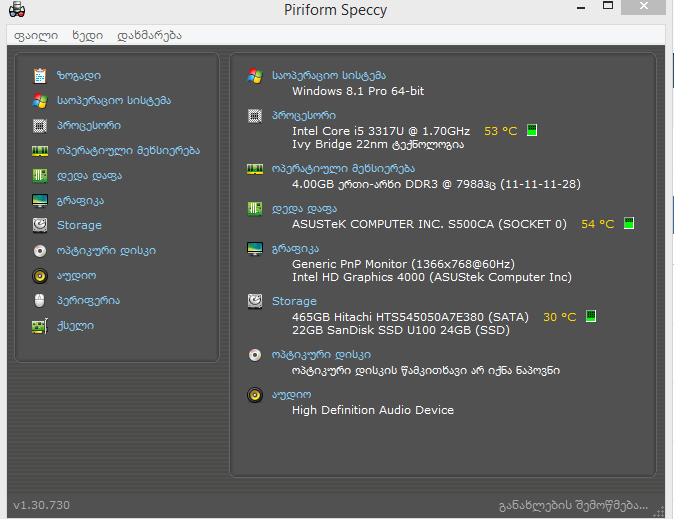674x519 pixels.
Task: Click the green indicator beside 30 °C
Action: point(591,317)
